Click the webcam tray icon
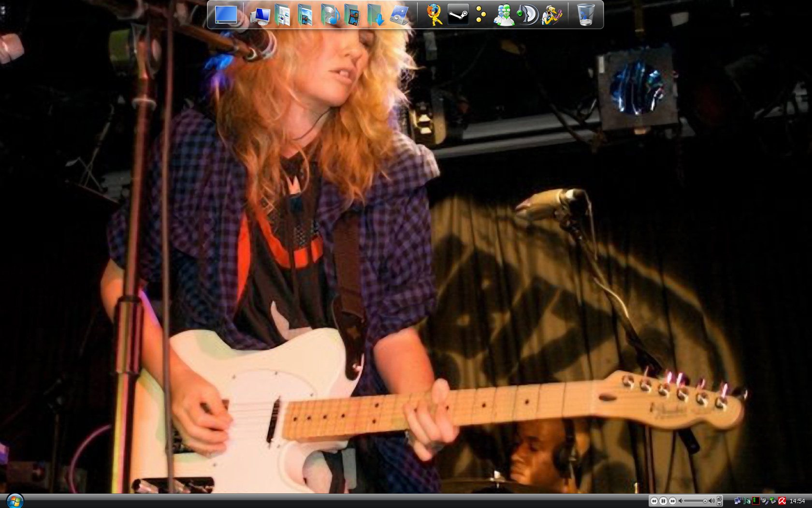 pyautogui.click(x=765, y=501)
